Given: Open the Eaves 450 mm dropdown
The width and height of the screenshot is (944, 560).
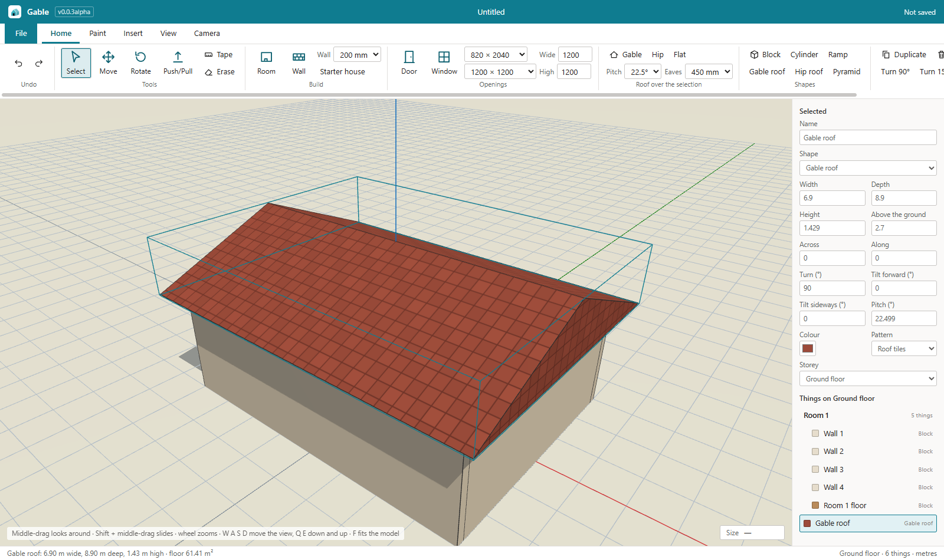Looking at the screenshot, I should tap(709, 72).
